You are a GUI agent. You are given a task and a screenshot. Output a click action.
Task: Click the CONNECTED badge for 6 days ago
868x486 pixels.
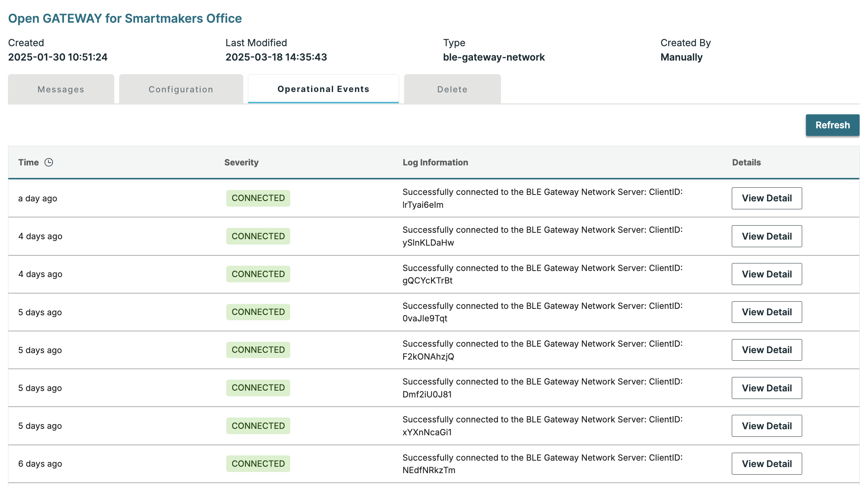[x=258, y=464]
